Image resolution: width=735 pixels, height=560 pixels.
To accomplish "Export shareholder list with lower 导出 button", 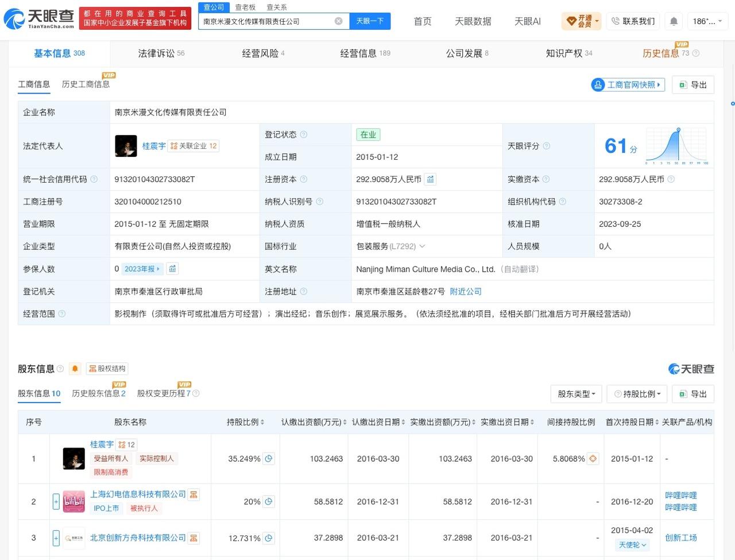I will pos(693,394).
